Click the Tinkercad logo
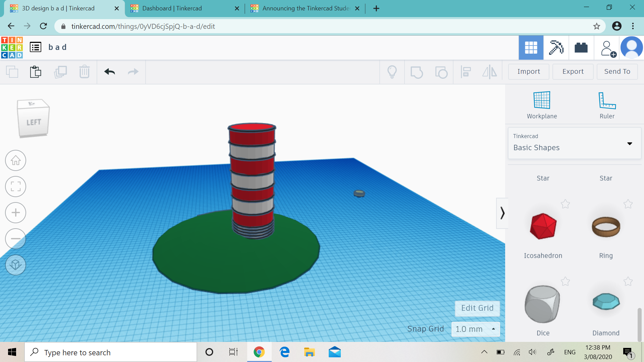The width and height of the screenshot is (644, 362). pyautogui.click(x=12, y=47)
